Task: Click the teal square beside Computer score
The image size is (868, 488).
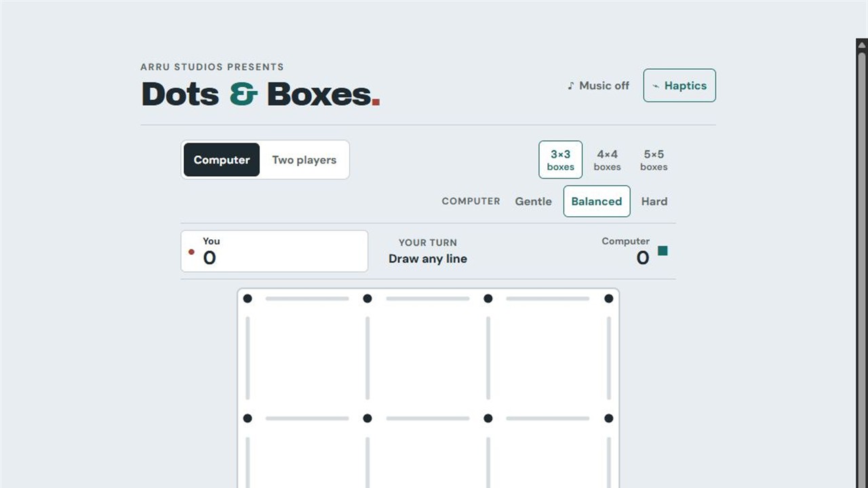Action: click(x=663, y=251)
